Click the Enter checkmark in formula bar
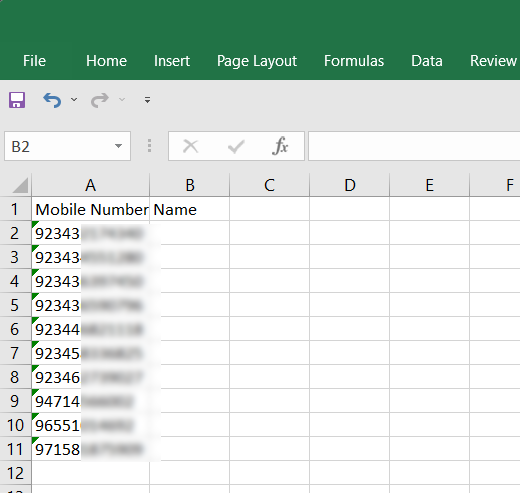This screenshot has width=520, height=493. pos(236,146)
